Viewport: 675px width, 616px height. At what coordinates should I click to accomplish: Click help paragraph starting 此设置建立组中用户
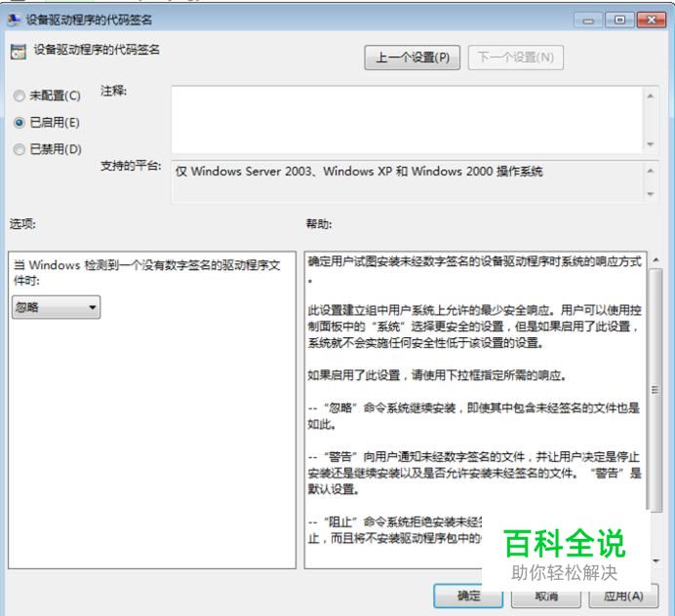click(x=474, y=327)
